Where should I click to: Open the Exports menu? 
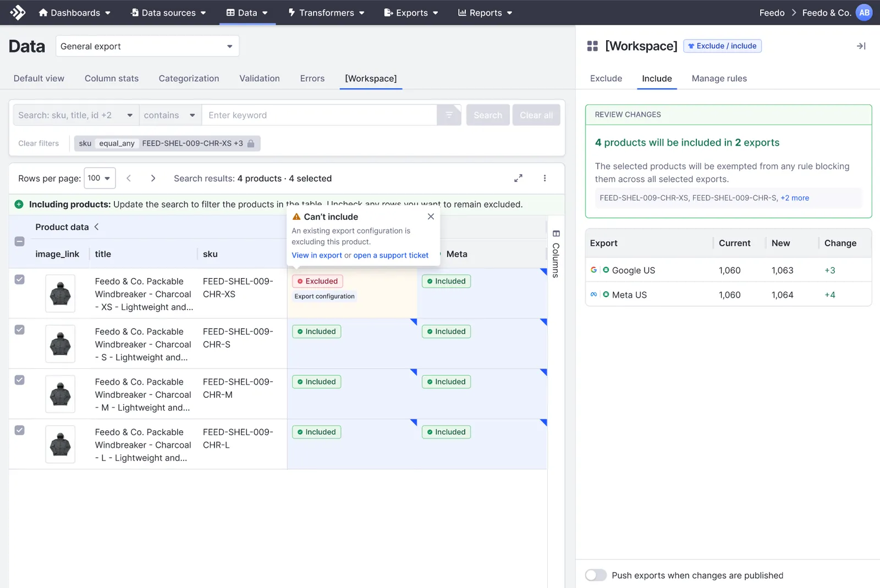click(411, 13)
